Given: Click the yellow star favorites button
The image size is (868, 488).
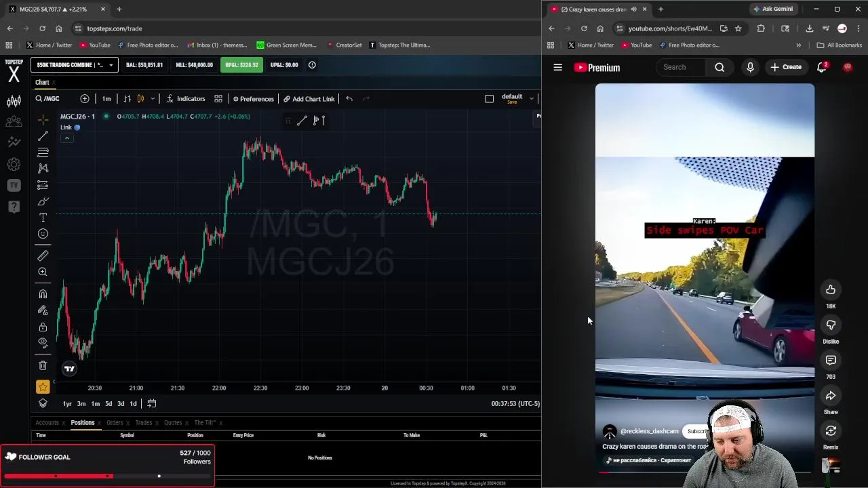Looking at the screenshot, I should [43, 387].
